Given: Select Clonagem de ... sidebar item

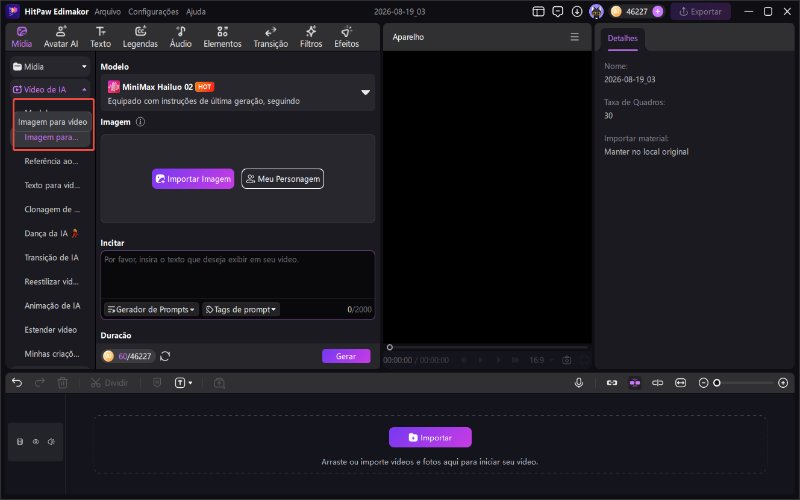Looking at the screenshot, I should pyautogui.click(x=52, y=209).
